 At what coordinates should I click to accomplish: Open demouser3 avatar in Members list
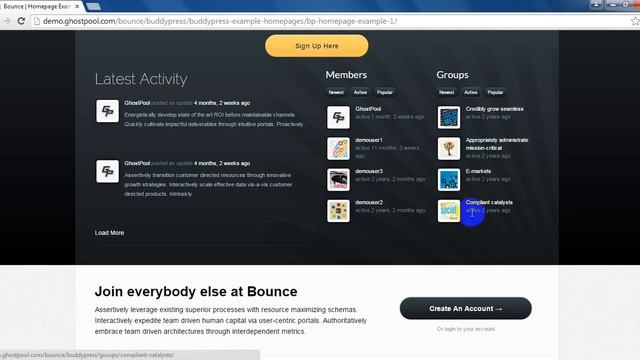pyautogui.click(x=338, y=180)
